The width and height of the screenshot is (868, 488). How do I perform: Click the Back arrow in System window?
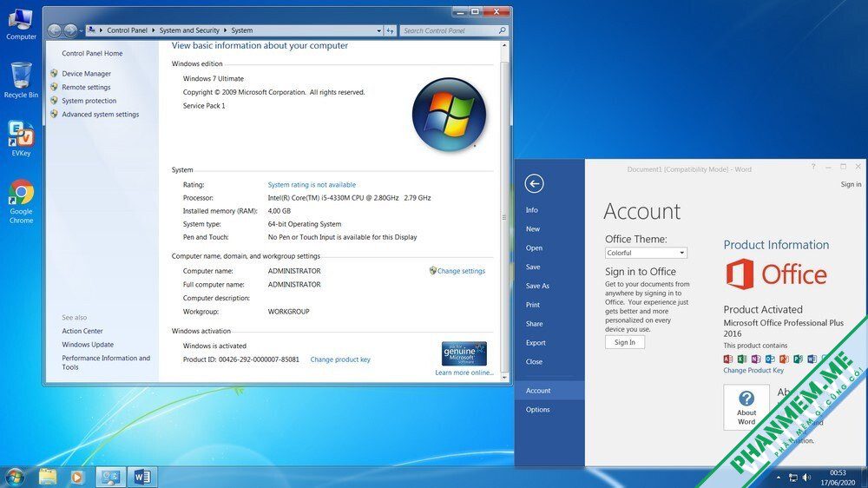tap(54, 30)
